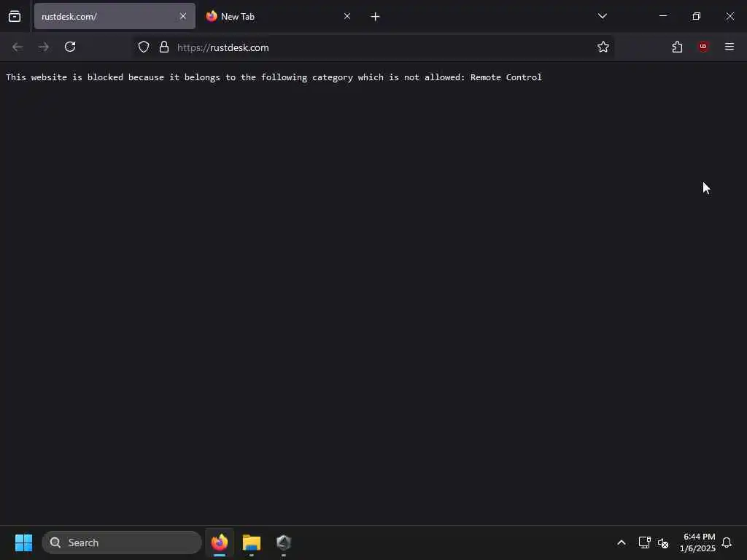The height and width of the screenshot is (560, 747).
Task: Open the notifications bell icon
Action: [x=727, y=542]
